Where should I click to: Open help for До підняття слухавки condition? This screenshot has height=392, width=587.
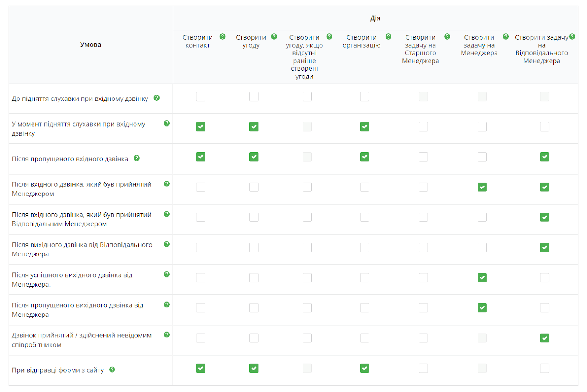pyautogui.click(x=157, y=98)
